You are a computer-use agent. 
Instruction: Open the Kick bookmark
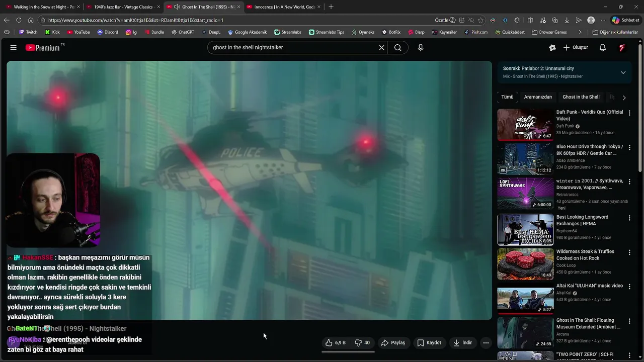[x=52, y=32]
